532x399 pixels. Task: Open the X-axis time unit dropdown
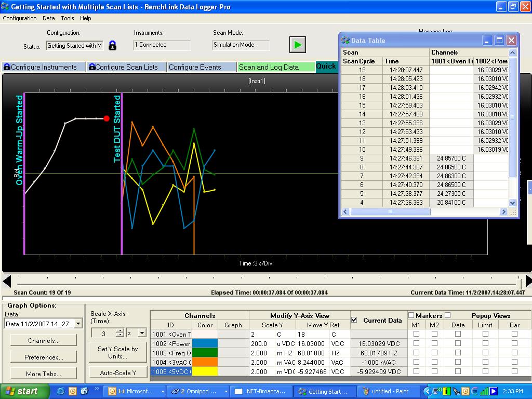click(142, 333)
